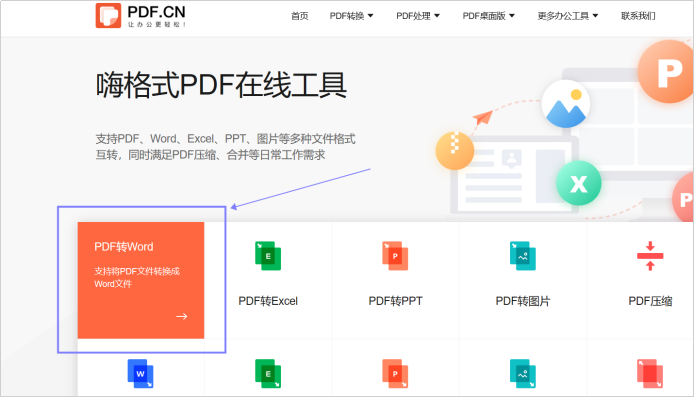Expand the PDF处理 dropdown menu
The width and height of the screenshot is (695, 398).
tap(418, 16)
